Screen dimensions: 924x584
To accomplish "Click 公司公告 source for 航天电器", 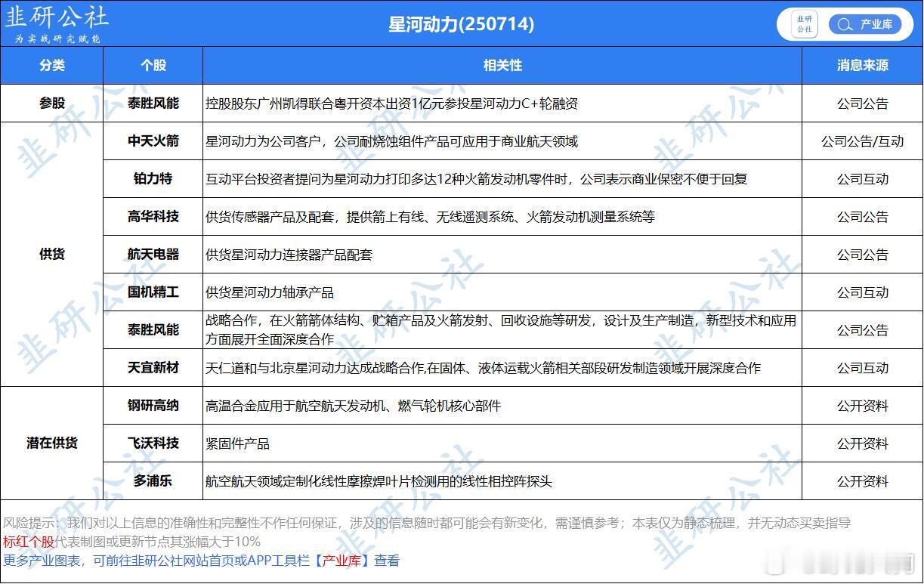I will (862, 255).
